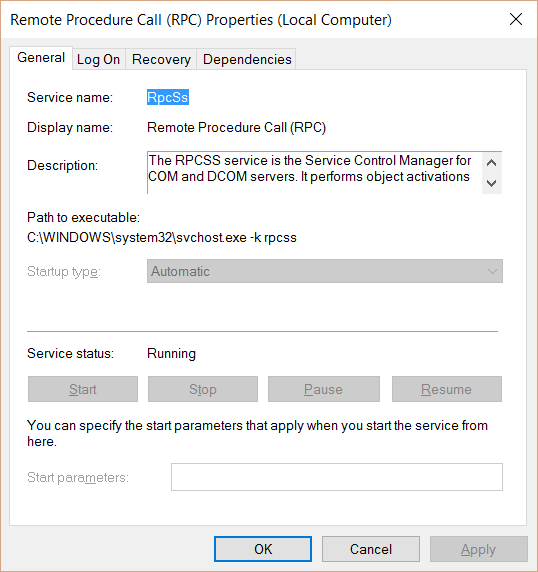Click the Start parameters input field
The width and height of the screenshot is (538, 572).
(x=337, y=477)
